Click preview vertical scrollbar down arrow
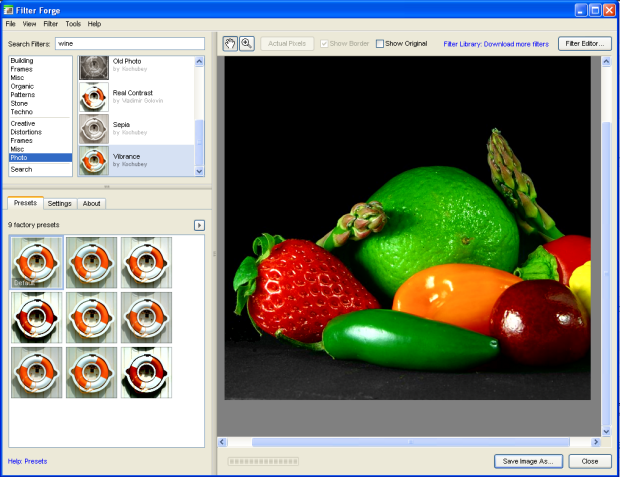 [606, 432]
